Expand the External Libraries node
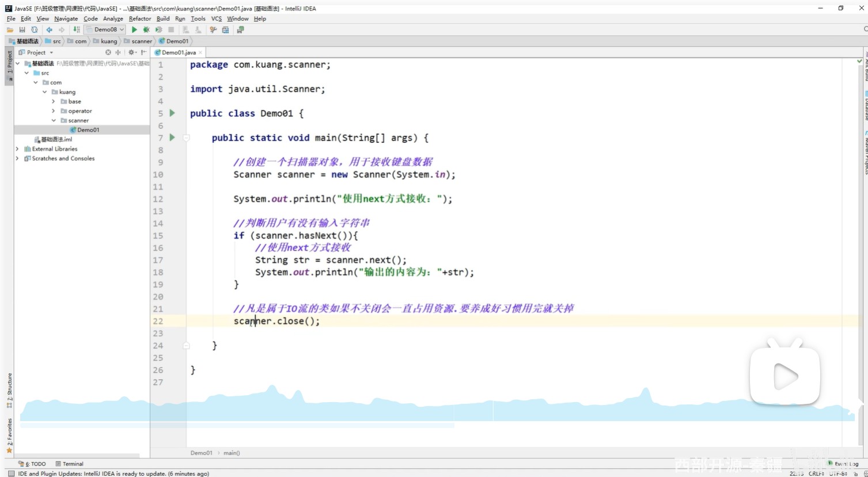Viewport: 868px width, 477px height. click(x=17, y=149)
